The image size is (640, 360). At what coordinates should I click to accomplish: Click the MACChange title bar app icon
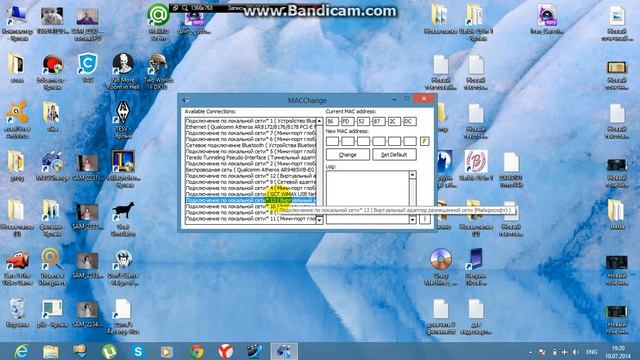click(186, 100)
